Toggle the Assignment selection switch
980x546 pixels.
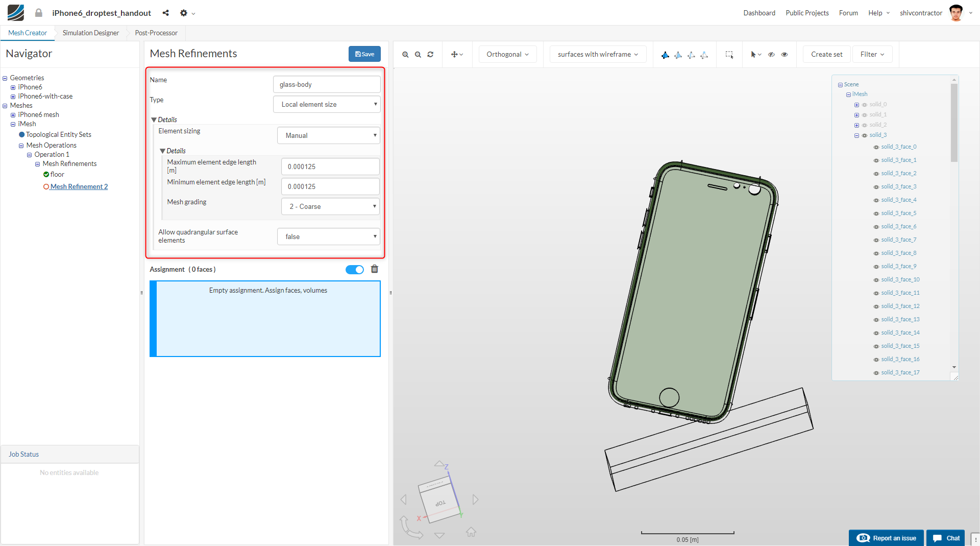point(354,270)
